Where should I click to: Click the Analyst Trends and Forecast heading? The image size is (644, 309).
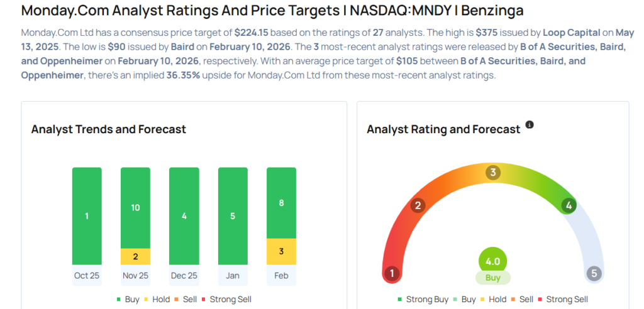[x=109, y=129]
